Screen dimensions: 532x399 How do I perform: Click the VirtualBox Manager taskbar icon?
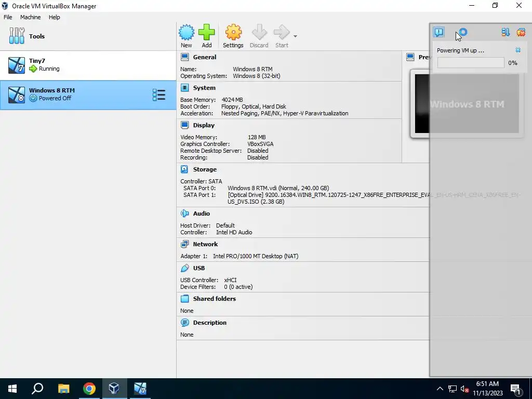pos(114,389)
